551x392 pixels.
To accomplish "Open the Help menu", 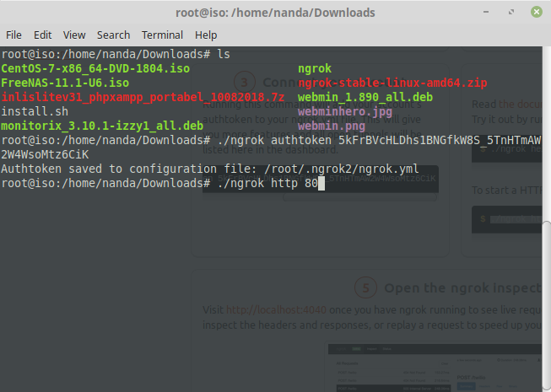I will pyautogui.click(x=206, y=35).
